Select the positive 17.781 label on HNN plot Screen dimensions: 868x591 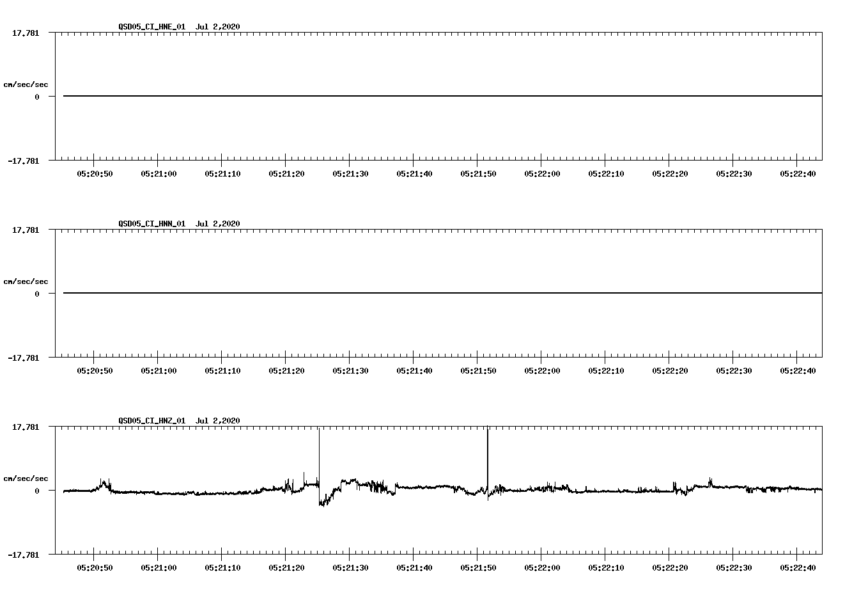26,230
